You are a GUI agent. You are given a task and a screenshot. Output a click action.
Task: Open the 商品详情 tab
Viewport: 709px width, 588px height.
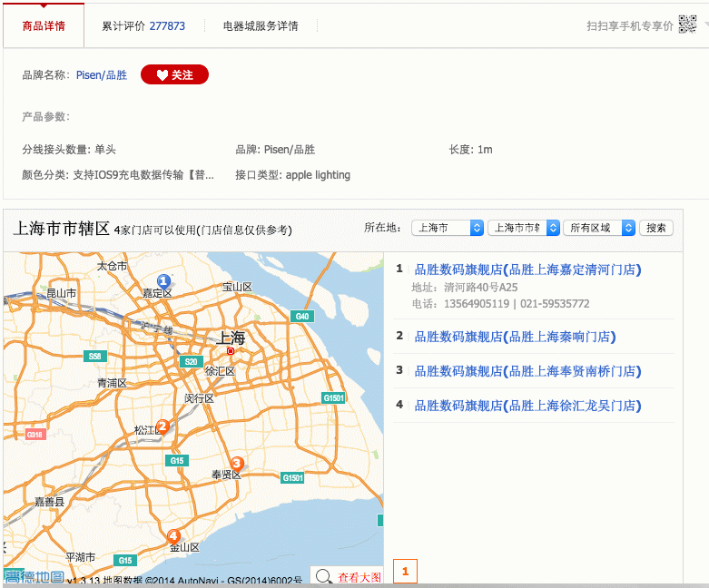tap(44, 25)
